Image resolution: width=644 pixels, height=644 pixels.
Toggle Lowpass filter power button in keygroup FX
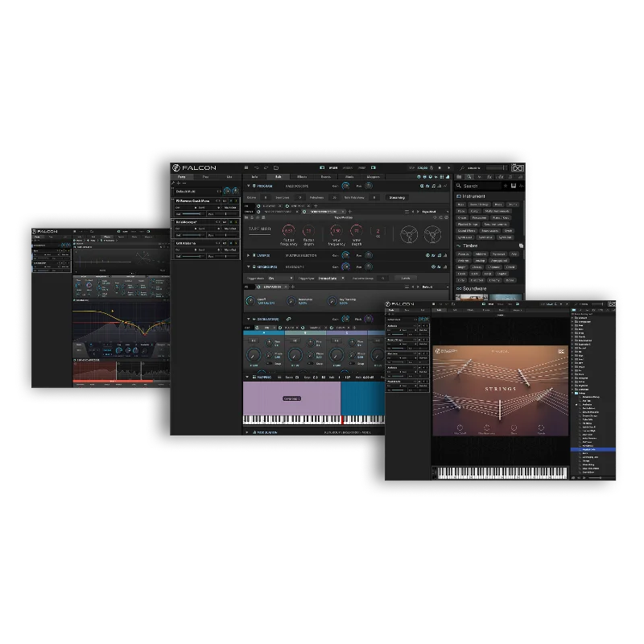258,287
